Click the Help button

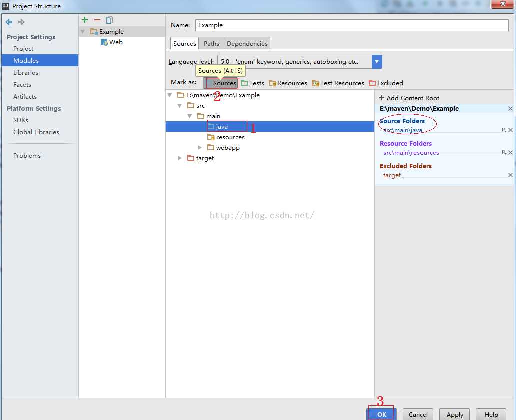[x=491, y=414]
